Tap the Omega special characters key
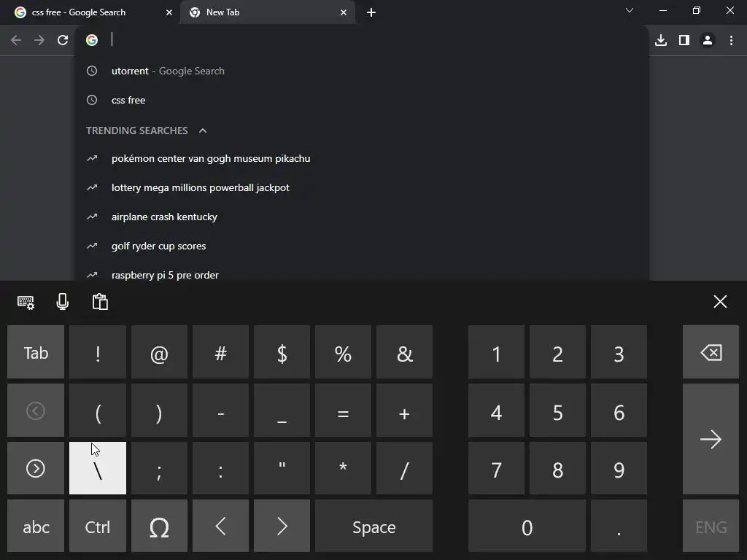 tap(159, 526)
